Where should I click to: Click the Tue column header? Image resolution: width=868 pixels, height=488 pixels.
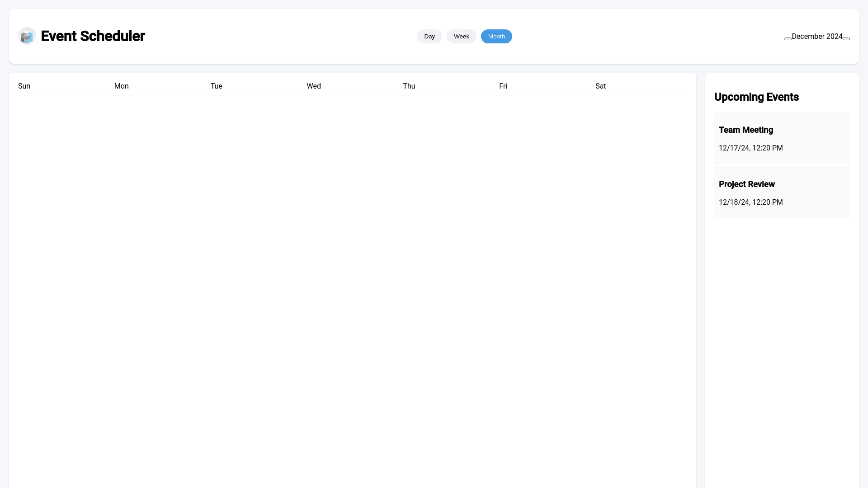(216, 86)
